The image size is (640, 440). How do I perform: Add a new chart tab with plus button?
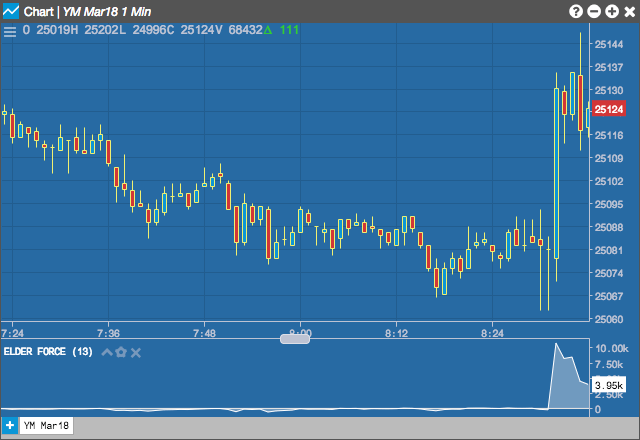[x=10, y=425]
